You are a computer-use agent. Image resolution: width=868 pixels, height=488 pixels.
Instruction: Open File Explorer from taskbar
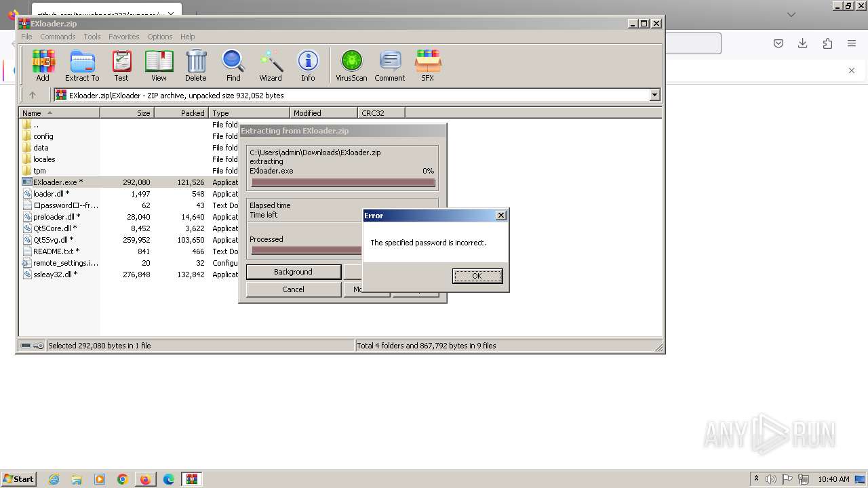pyautogui.click(x=77, y=479)
